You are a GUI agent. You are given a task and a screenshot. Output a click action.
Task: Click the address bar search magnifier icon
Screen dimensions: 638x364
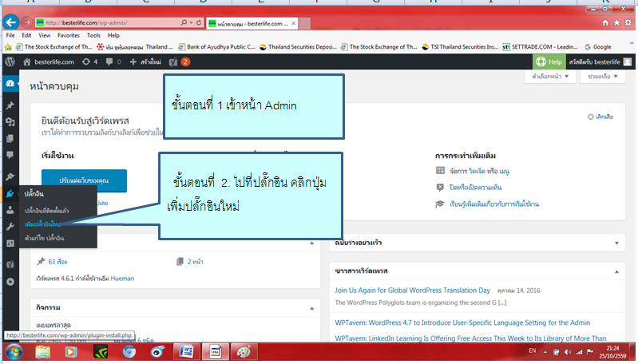tap(184, 23)
